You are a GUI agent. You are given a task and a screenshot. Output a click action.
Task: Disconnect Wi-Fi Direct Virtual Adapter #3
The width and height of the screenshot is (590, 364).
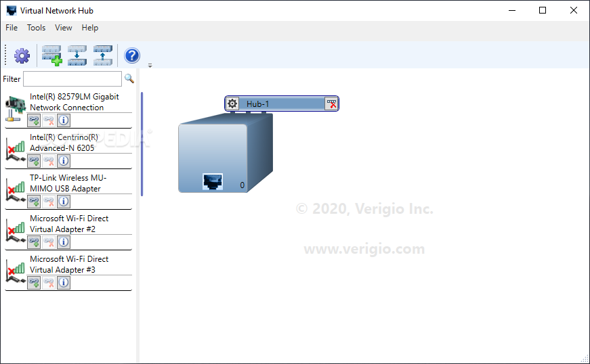[x=49, y=283]
